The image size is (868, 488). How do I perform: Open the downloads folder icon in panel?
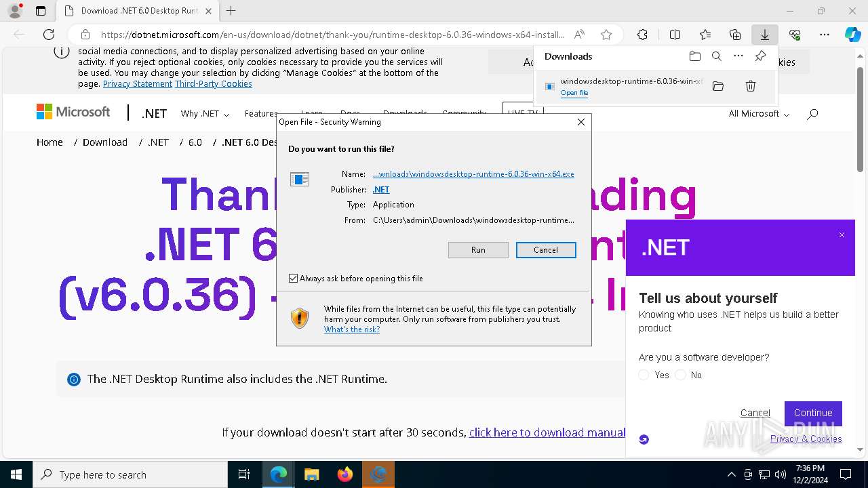pyautogui.click(x=694, y=56)
